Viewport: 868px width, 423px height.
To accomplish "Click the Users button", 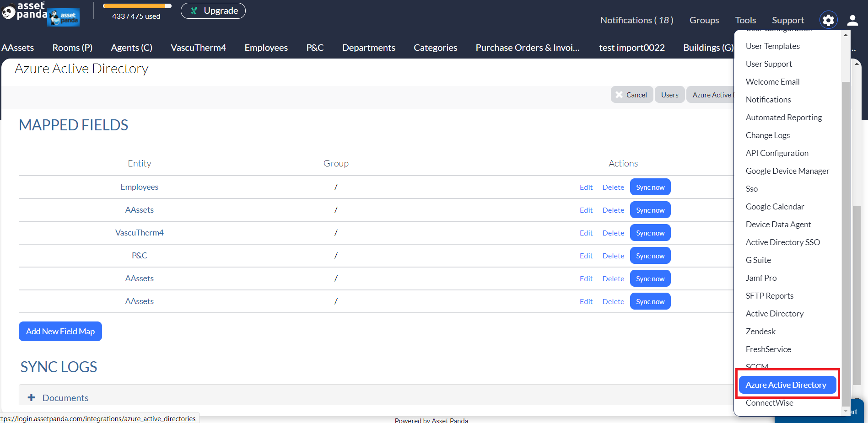I will coord(670,95).
